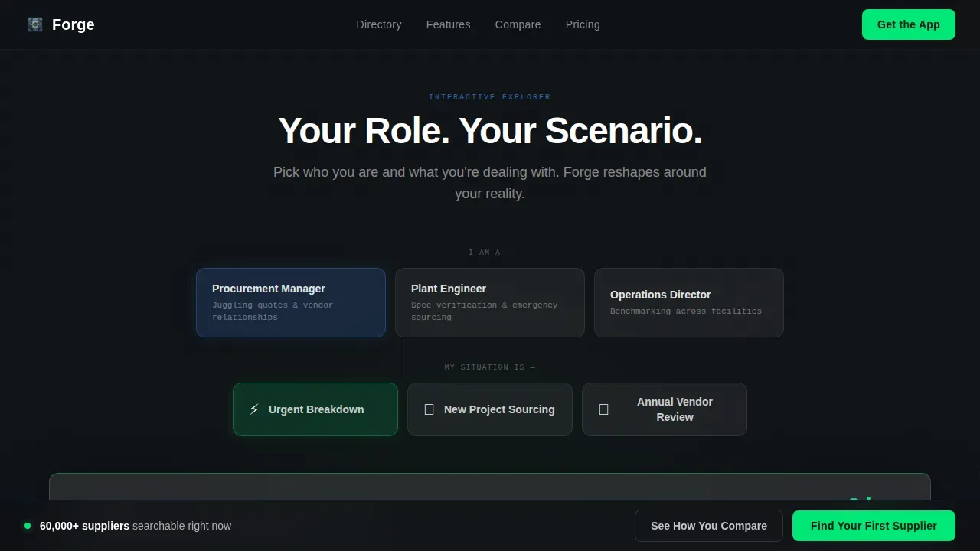Click the Get the App button

tap(909, 24)
